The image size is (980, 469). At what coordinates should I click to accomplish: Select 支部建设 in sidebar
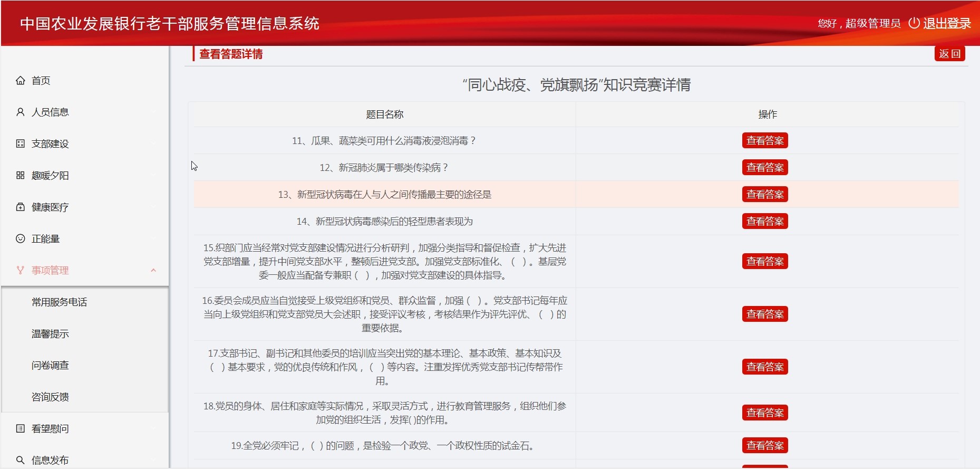click(x=50, y=143)
